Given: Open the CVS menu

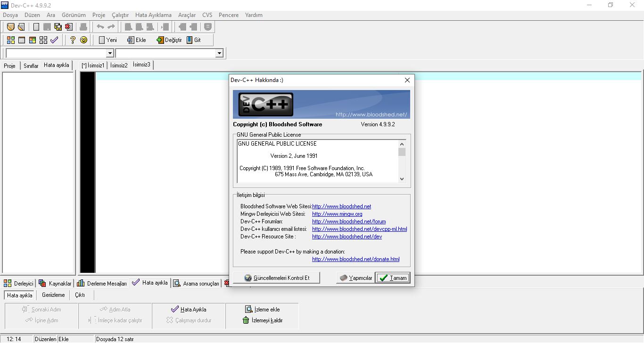Looking at the screenshot, I should (x=207, y=15).
